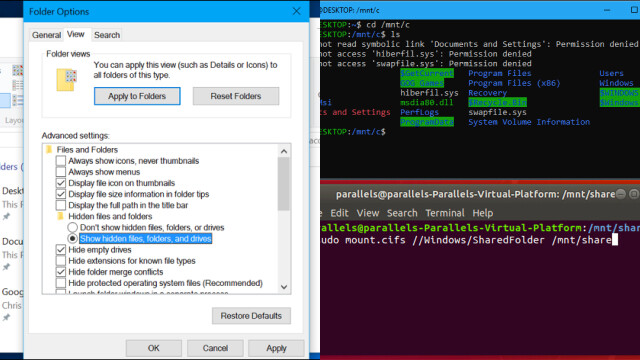The height and width of the screenshot is (360, 640).
Task: Click the 'Hidden files and folders' tree heading
Action: tap(110, 216)
